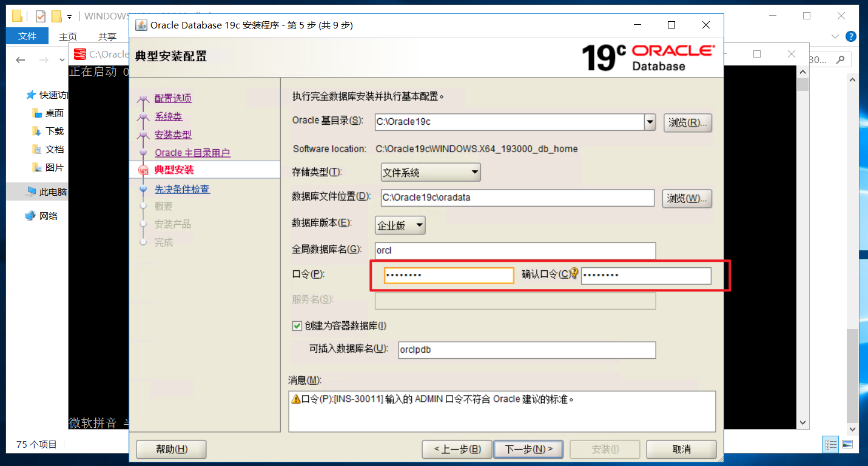Screen dimensions: 868x466
Task: Click the INS-30011 warning message text
Action: point(437,399)
